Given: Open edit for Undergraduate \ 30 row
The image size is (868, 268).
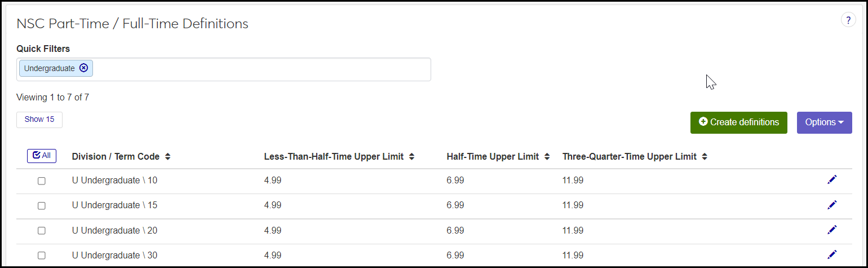Looking at the screenshot, I should click(832, 254).
